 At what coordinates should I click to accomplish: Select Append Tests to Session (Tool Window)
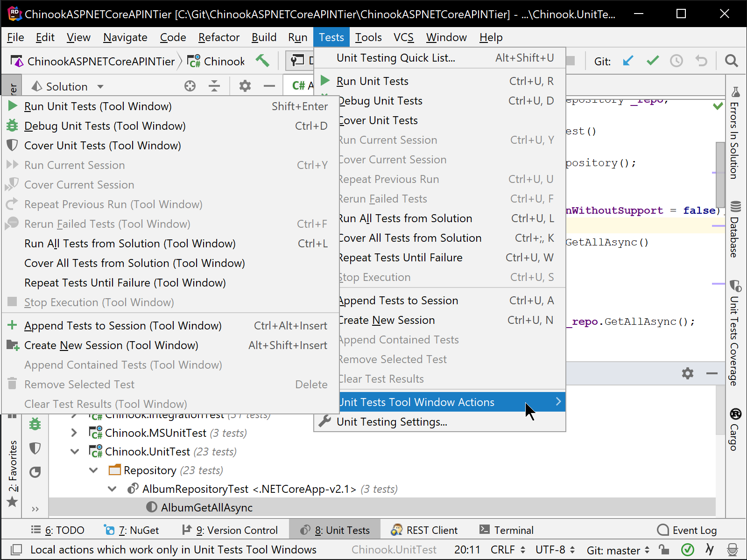(170, 326)
